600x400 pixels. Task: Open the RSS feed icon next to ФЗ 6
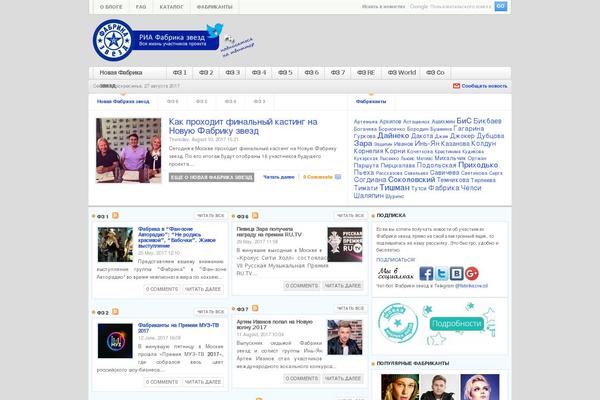point(255,216)
